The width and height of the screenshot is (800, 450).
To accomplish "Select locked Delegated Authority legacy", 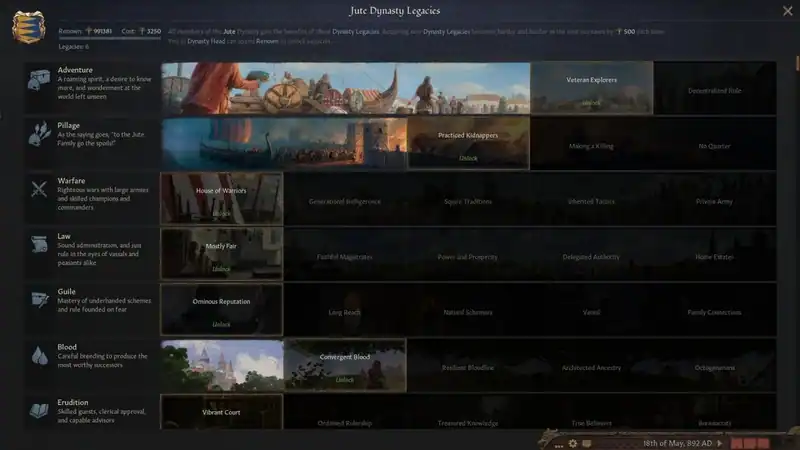I will 591,257.
